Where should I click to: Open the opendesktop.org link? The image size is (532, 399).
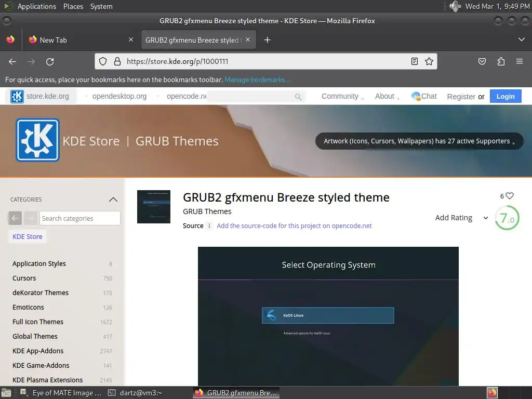[119, 96]
